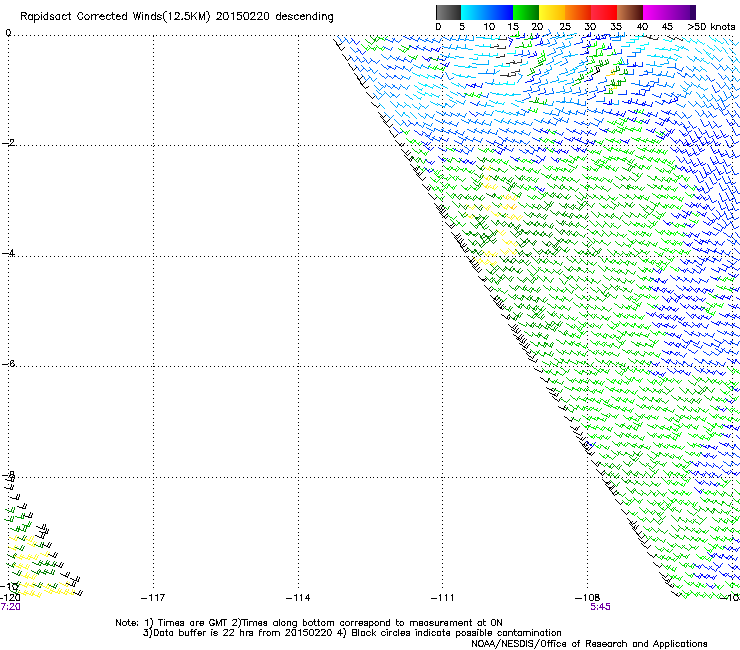Click the brown 35-40 knots color segment

[630, 12]
